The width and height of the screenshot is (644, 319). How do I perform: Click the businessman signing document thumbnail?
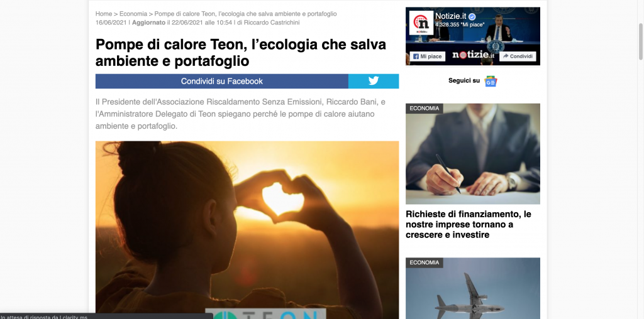tap(473, 154)
